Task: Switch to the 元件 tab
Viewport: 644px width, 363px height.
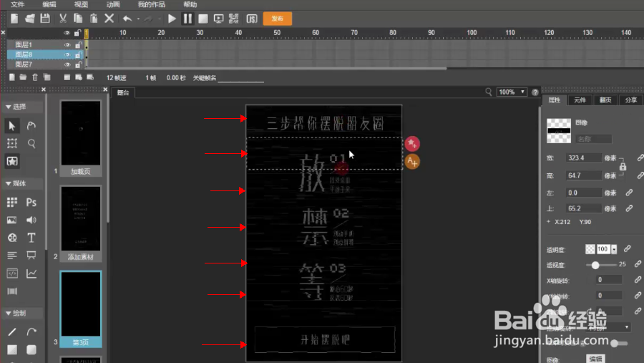Action: tap(580, 100)
